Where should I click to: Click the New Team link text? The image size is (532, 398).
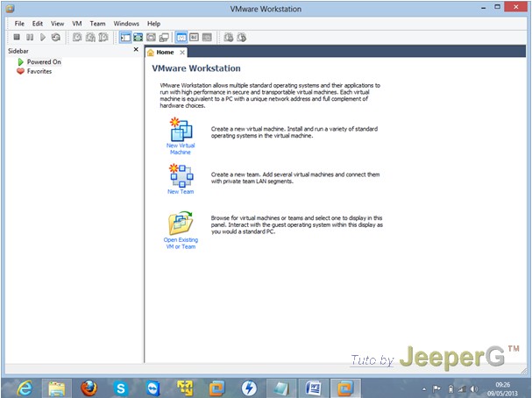181,191
